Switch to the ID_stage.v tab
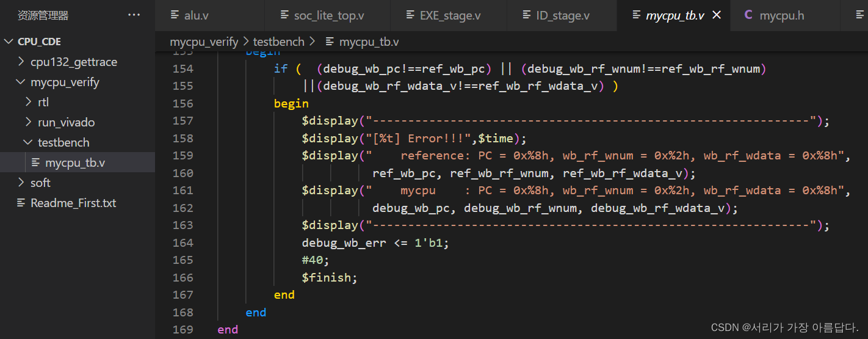Viewport: 868px width, 339px height. click(562, 15)
